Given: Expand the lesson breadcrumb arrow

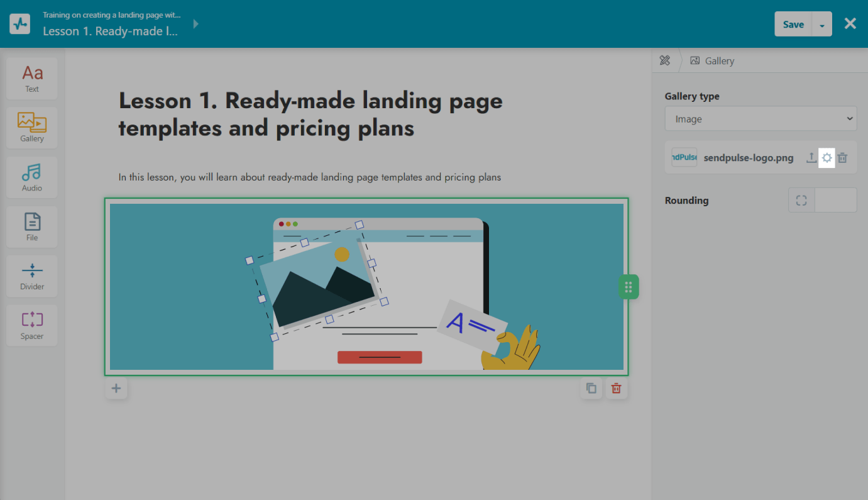Looking at the screenshot, I should (196, 24).
